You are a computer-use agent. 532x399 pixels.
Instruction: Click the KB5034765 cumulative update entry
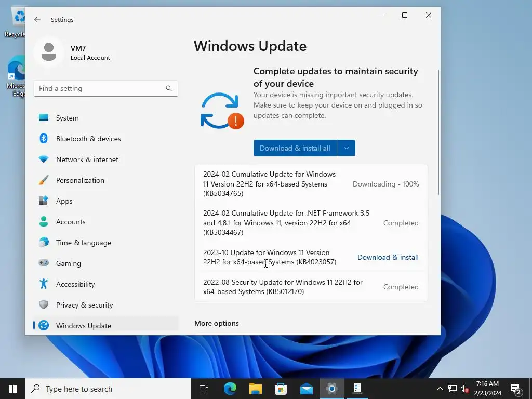coord(311,183)
